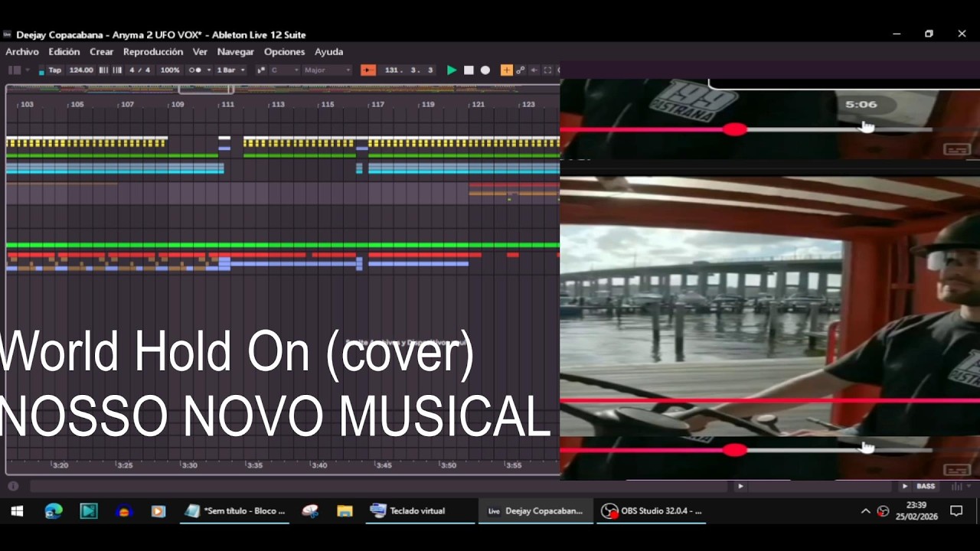The height and width of the screenshot is (551, 980).
Task: Select the 4 / 4 time signature field
Action: [x=140, y=70]
